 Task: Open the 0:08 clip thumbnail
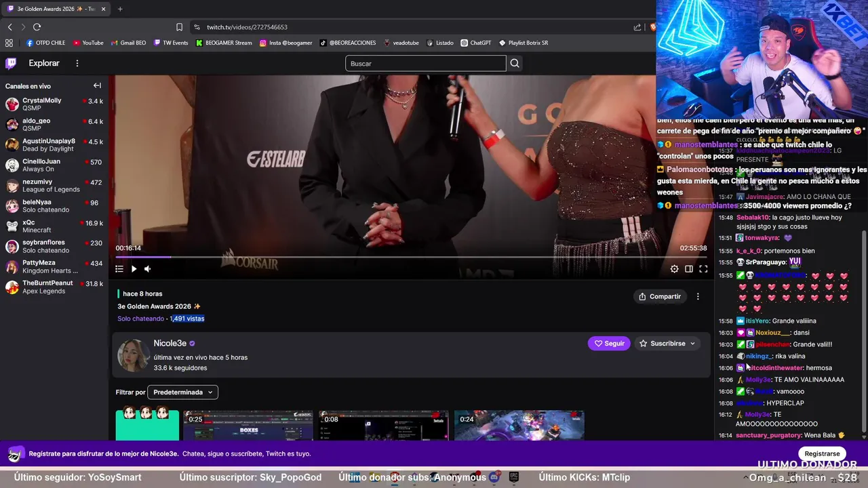point(384,426)
